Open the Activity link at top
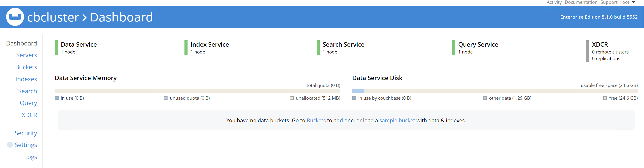Viewport: 644px width, 168px height. [x=554, y=2]
